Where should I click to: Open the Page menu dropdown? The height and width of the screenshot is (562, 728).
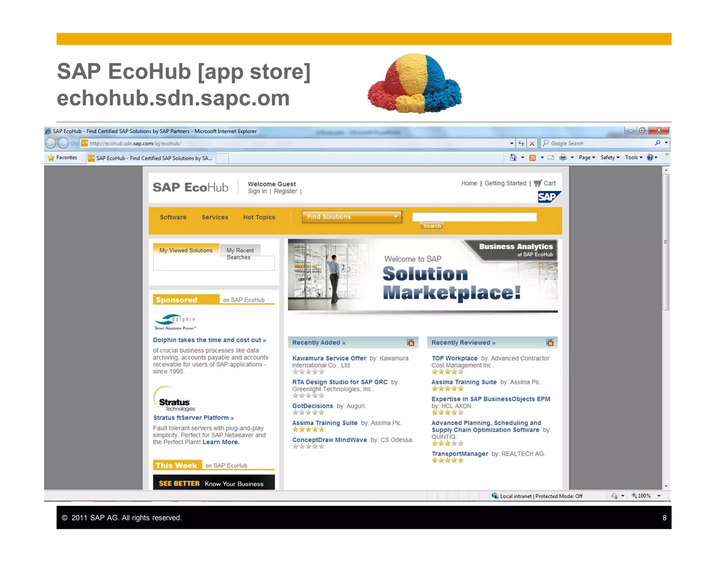pos(587,157)
